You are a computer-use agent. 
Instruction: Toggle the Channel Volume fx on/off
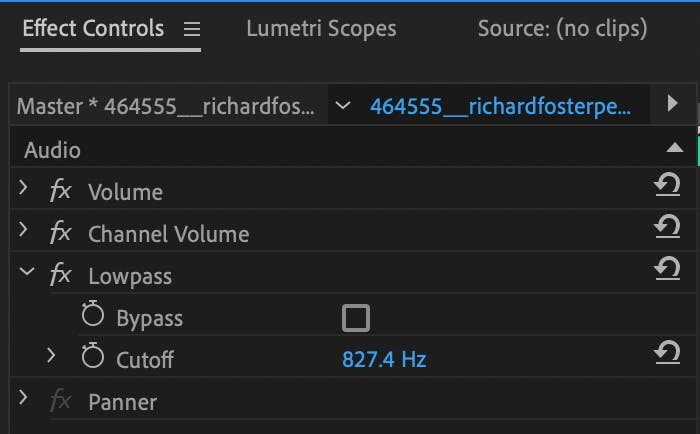tap(60, 233)
